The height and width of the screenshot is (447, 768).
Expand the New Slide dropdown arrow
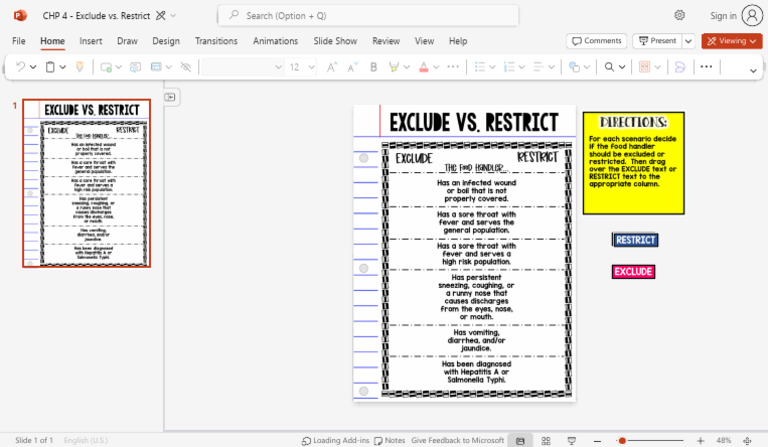click(119, 67)
